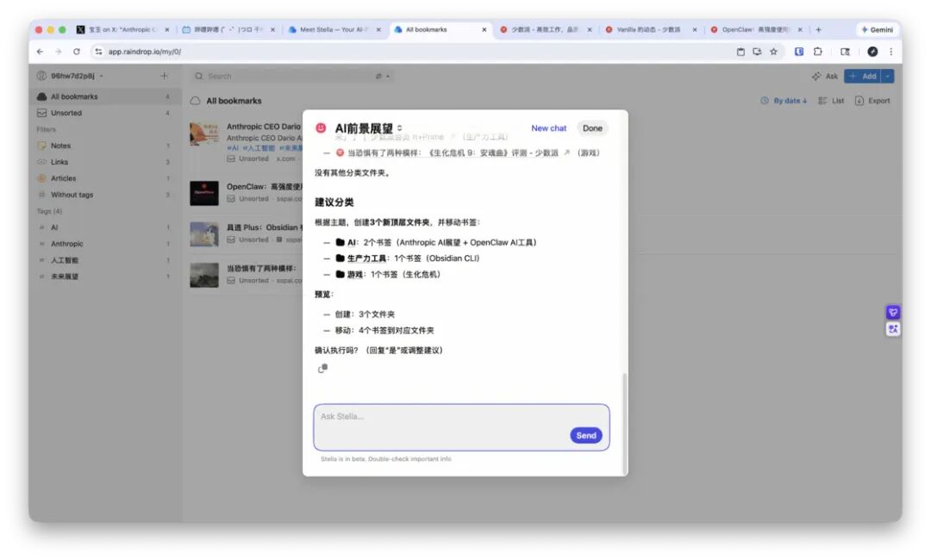Open a new browser tab
Image resolution: width=931 pixels, height=560 pixels.
[818, 29]
